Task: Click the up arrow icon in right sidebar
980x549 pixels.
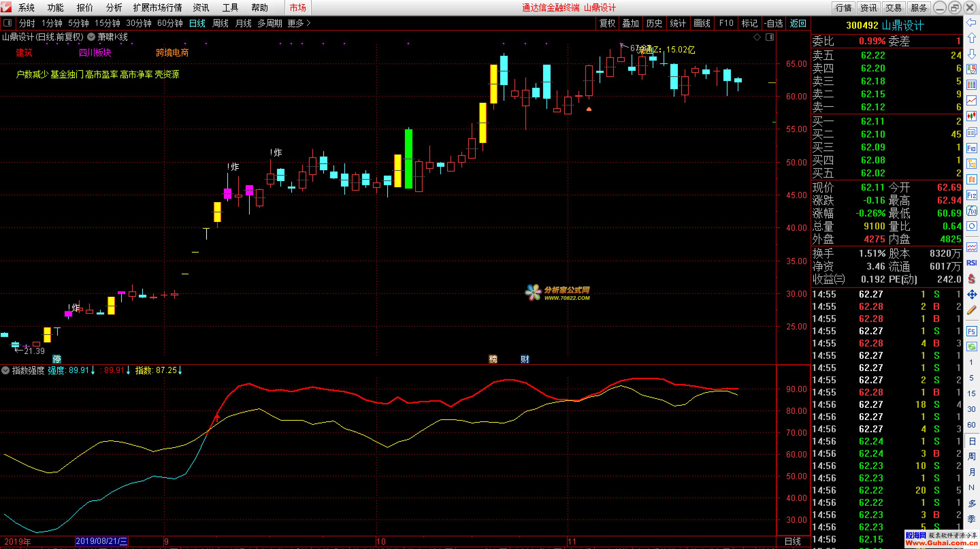Action: [971, 38]
